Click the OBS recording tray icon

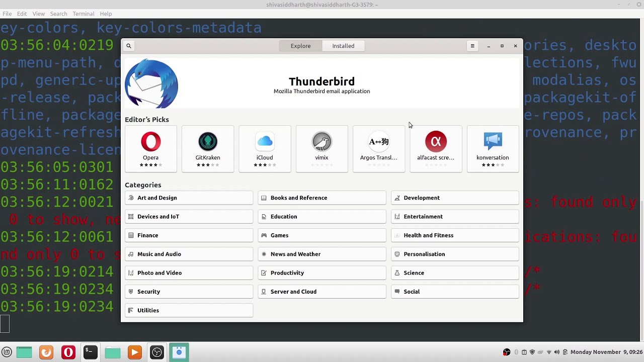(x=507, y=352)
